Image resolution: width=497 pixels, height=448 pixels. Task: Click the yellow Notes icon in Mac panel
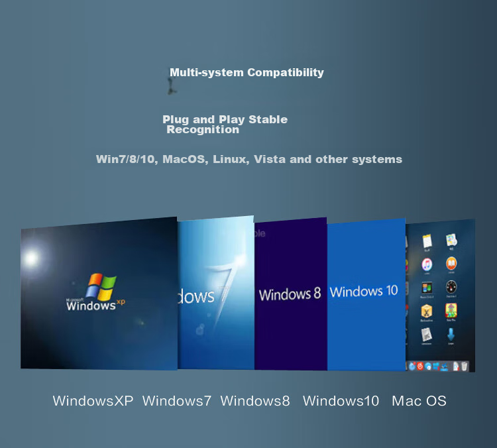[427, 241]
